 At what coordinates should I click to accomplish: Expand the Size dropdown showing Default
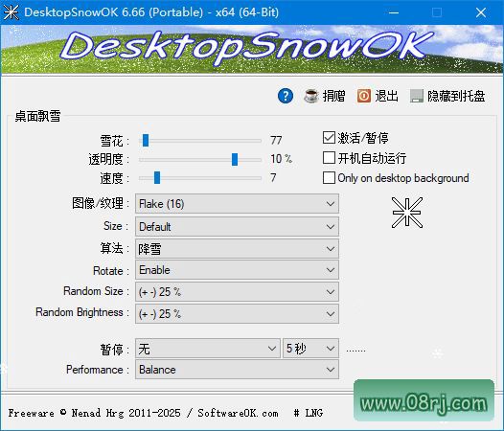point(237,227)
